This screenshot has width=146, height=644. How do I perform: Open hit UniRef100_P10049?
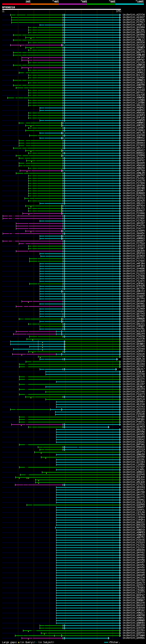[134, 90]
